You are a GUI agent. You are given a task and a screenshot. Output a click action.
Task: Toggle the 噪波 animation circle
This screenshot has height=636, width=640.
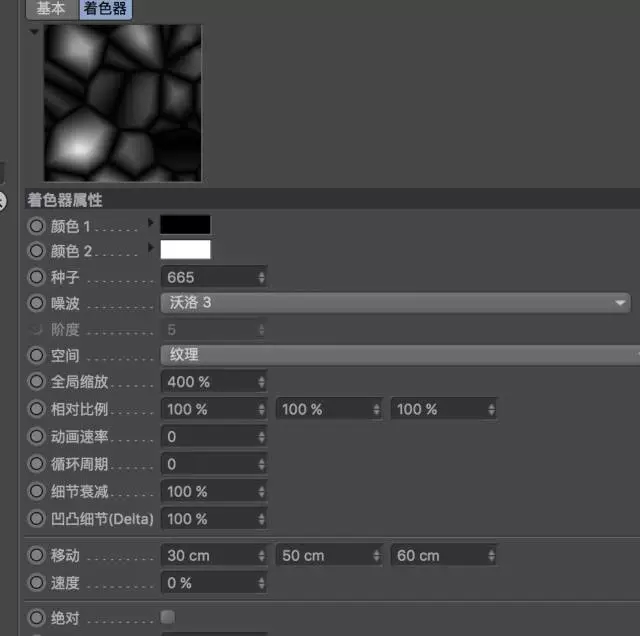click(x=36, y=303)
